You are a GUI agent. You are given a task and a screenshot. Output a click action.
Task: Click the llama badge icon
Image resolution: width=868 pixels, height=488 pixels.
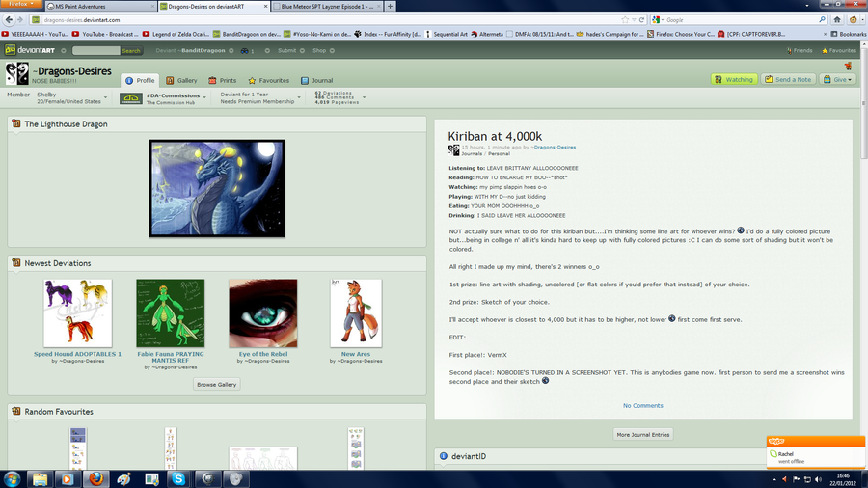tap(848, 66)
